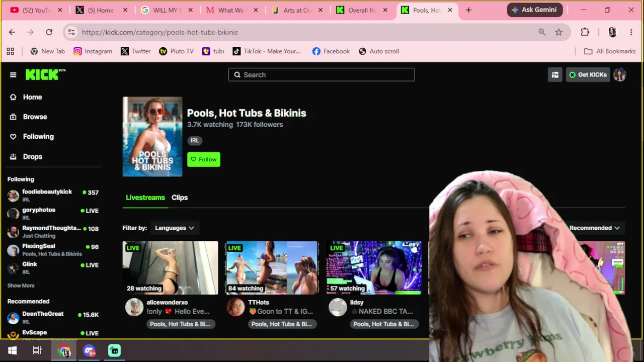
Task: Click the TTHots channel avatar
Action: tap(236, 307)
